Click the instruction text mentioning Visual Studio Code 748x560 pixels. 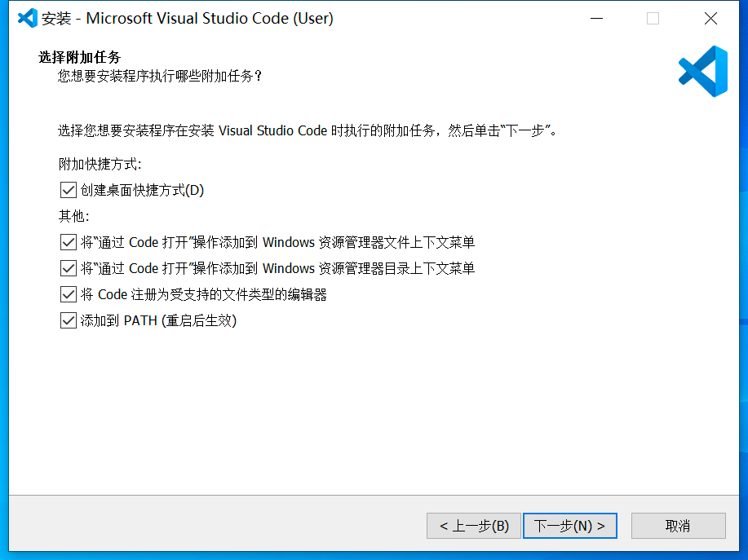coord(308,130)
